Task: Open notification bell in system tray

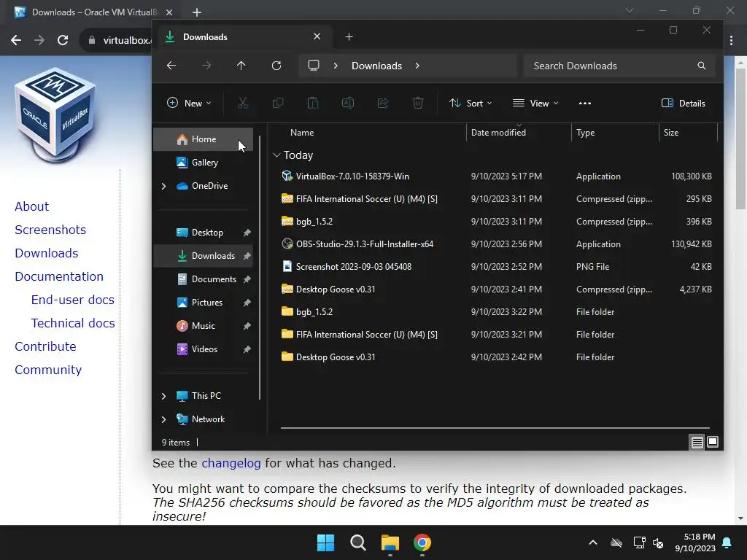Action: click(727, 542)
